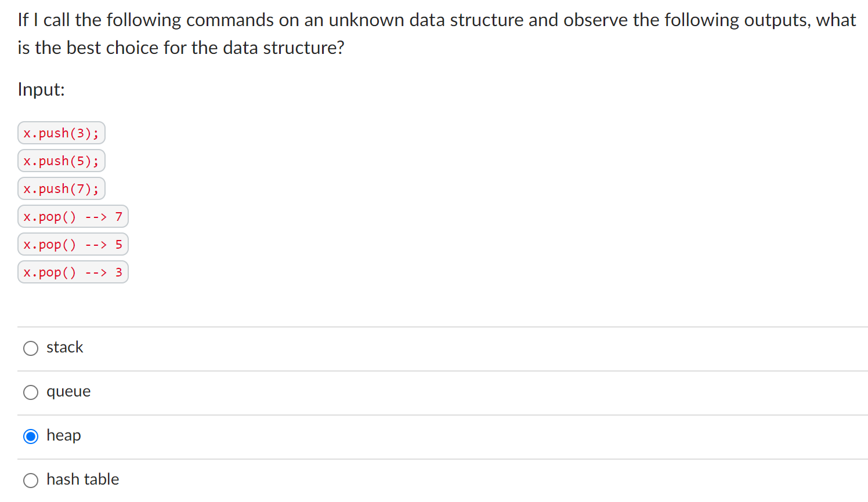Click the Input: heading text
This screenshot has height=502, width=868.
coord(41,90)
